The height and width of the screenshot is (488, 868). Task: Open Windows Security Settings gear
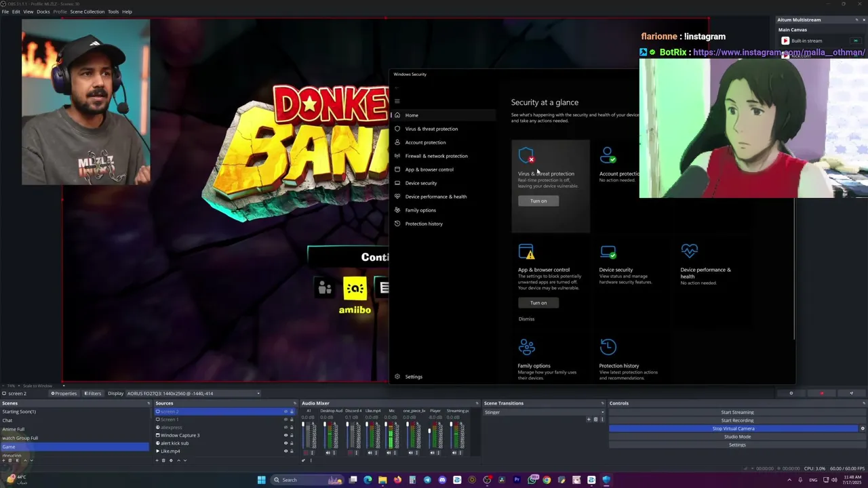coord(397,377)
